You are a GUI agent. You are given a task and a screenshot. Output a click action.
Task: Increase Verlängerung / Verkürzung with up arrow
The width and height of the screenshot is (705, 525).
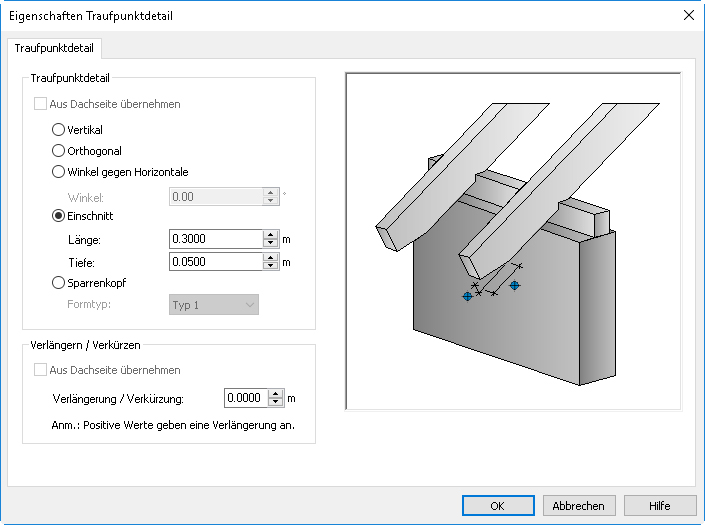coord(276,394)
